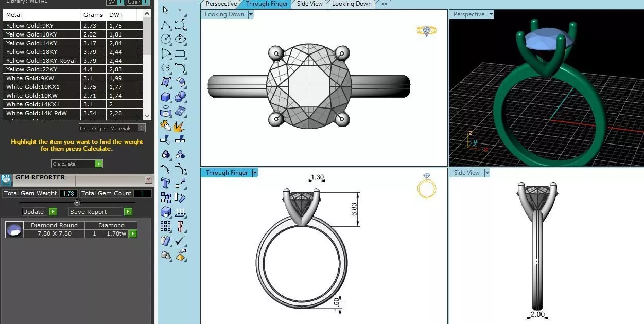Click the Total Gem Weight value field
Screen dimensions: 644x324
tap(68, 193)
